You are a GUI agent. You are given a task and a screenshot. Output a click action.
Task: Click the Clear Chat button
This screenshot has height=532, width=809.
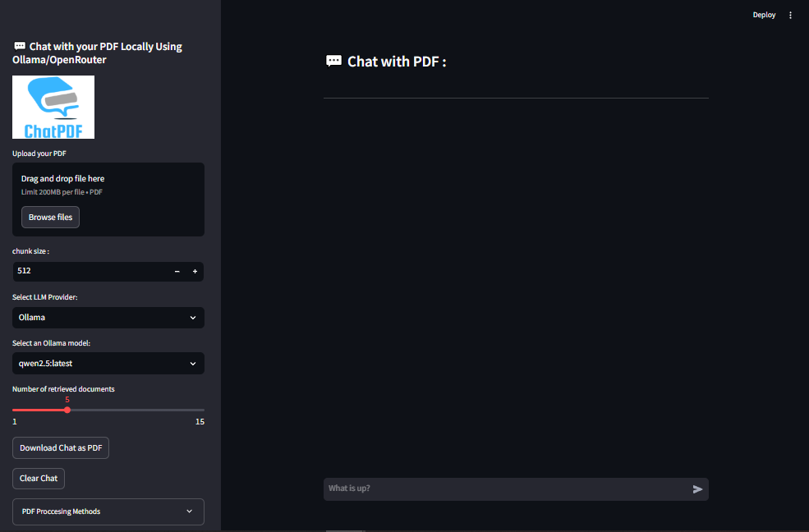tap(39, 479)
